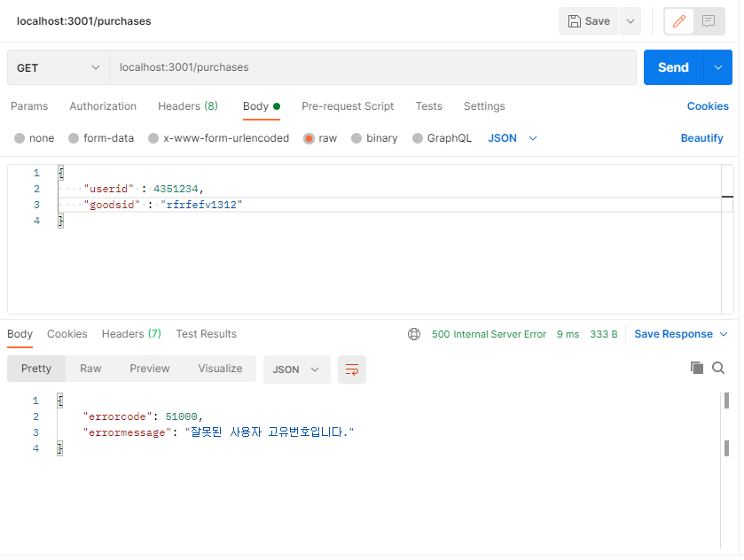Select the Preview response view
744x560 pixels.
(x=150, y=369)
